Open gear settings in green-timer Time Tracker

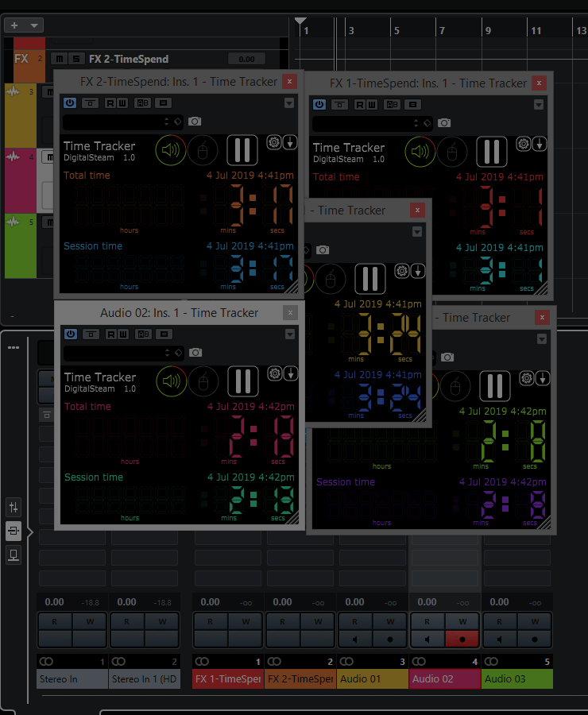[527, 378]
